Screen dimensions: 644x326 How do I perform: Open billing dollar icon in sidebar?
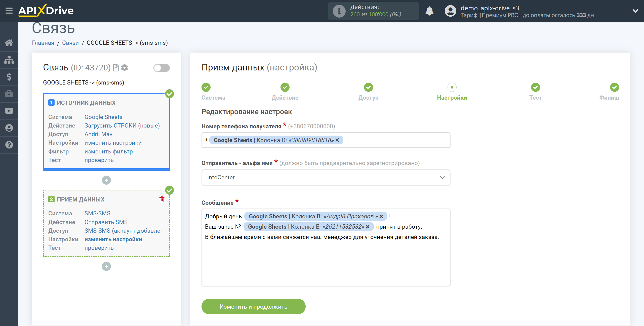9,77
